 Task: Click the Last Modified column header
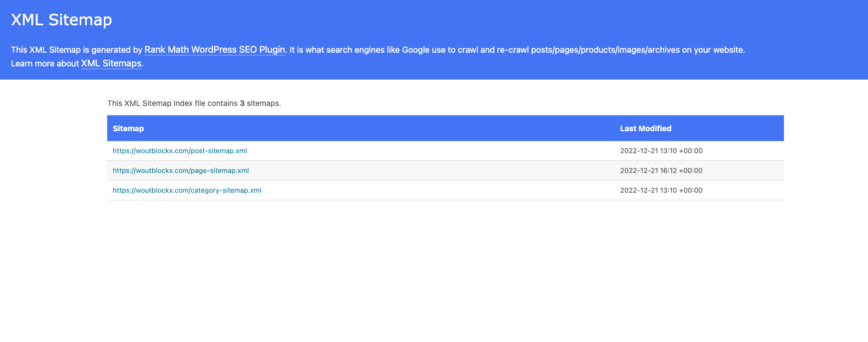[646, 128]
